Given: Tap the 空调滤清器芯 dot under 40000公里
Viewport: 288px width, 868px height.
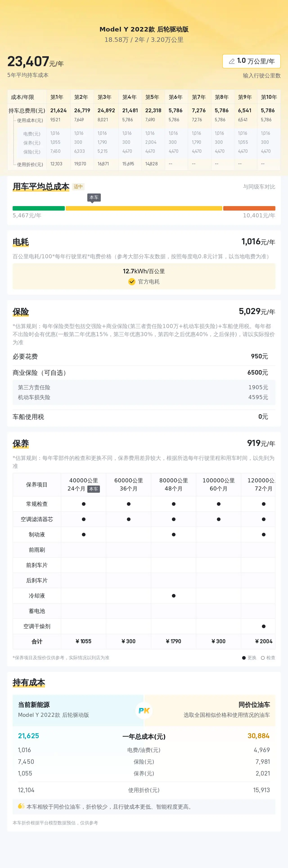Looking at the screenshot, I should click(83, 519).
